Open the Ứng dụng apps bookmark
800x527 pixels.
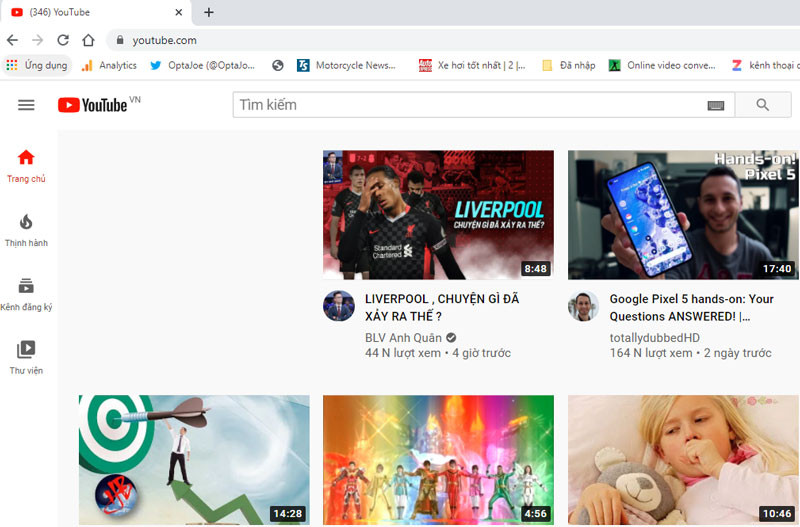[37, 65]
